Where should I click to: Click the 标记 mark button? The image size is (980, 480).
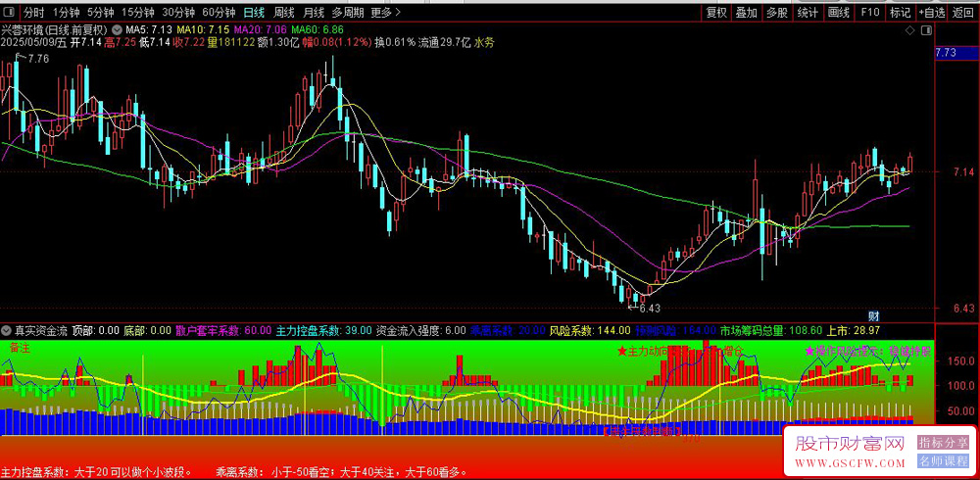tap(900, 12)
